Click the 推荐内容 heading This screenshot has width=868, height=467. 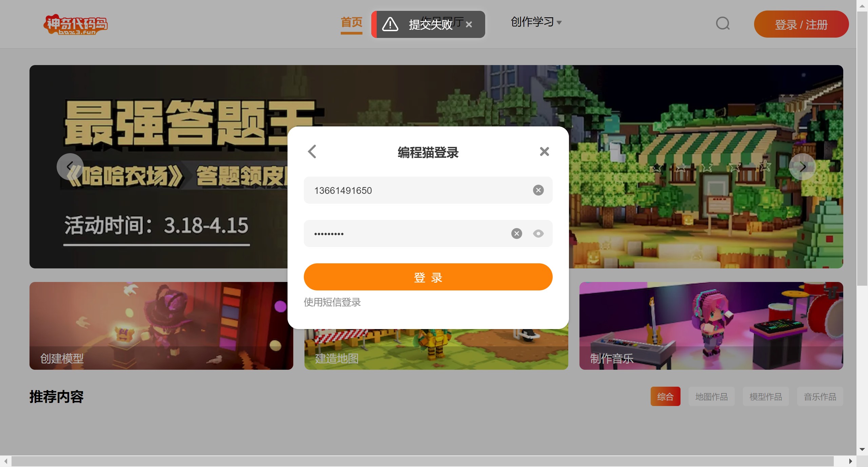56,397
